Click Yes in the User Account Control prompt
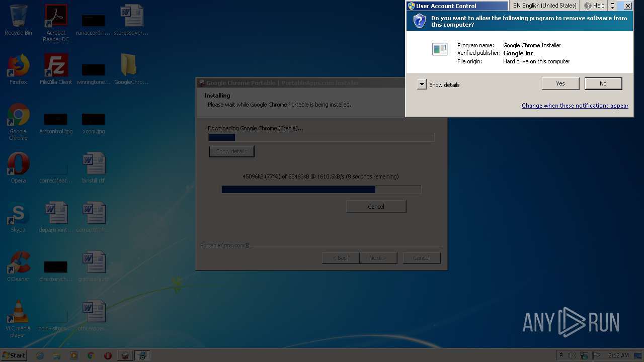Viewport: 644px width, 362px height. tap(560, 83)
